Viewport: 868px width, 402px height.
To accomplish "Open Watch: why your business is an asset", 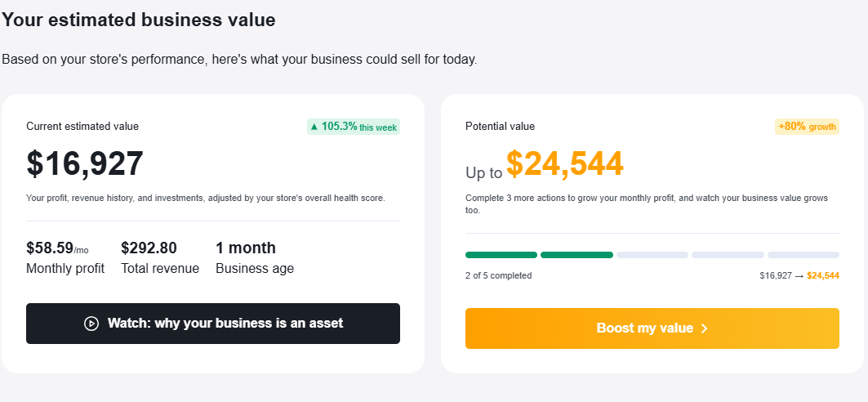I will coord(213,324).
